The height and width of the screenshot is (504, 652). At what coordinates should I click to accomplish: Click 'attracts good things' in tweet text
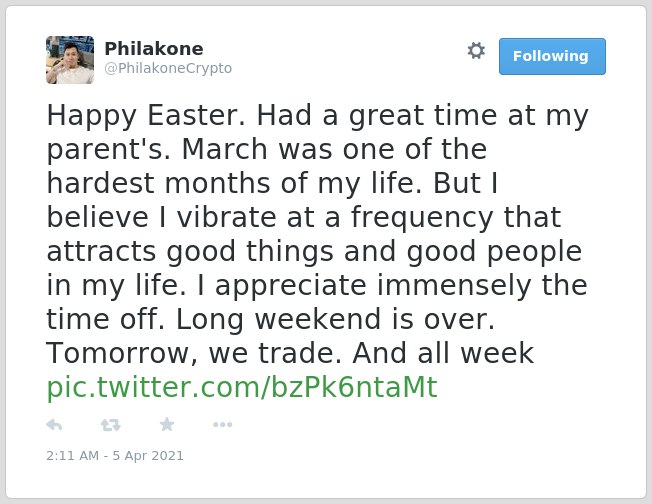pos(190,252)
